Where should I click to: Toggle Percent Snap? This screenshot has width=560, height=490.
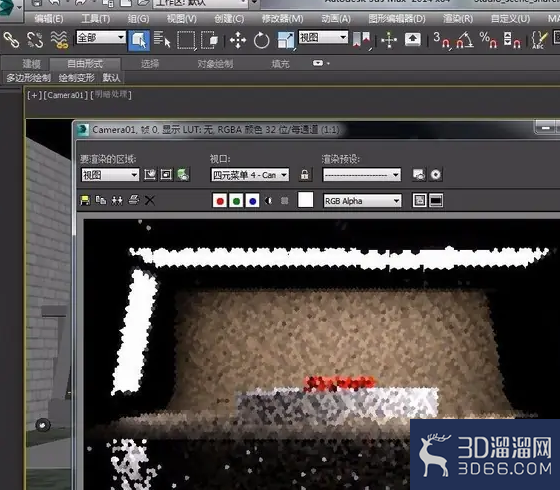(x=488, y=40)
